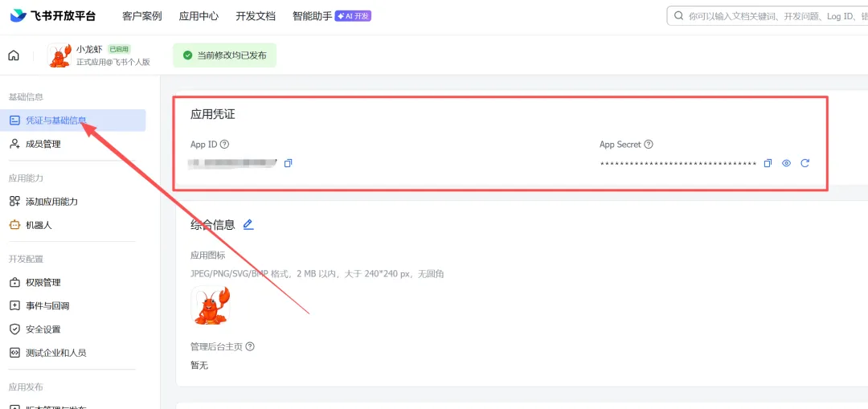Click the 暂无 value under 管理后台主页
The image size is (868, 409).
[199, 366]
